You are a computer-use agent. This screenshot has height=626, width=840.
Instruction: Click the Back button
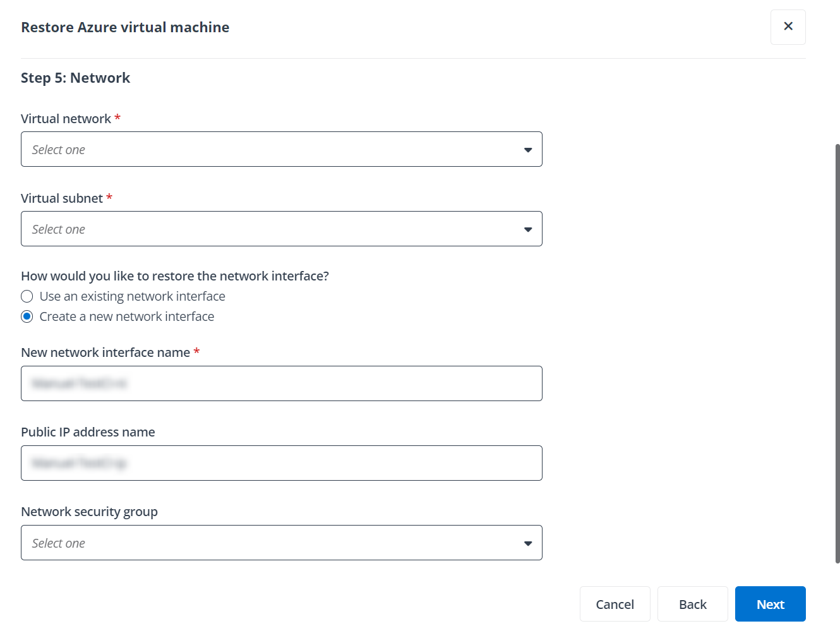692,604
